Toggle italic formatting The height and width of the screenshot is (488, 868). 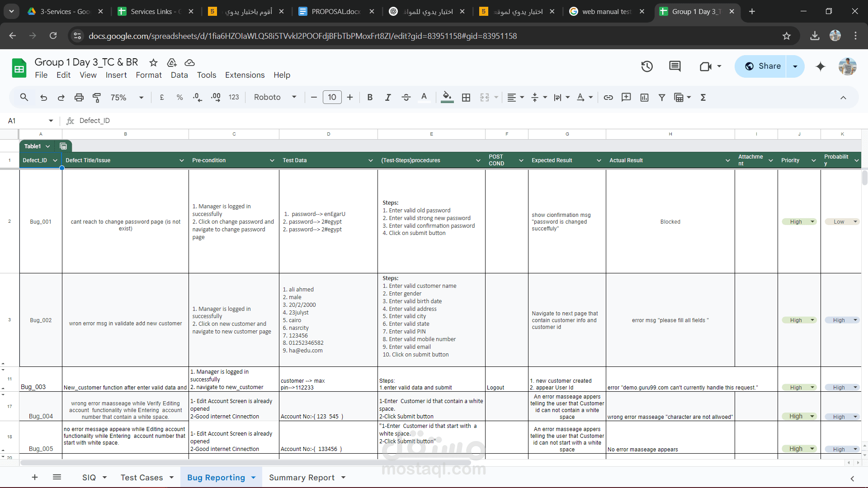pyautogui.click(x=388, y=97)
